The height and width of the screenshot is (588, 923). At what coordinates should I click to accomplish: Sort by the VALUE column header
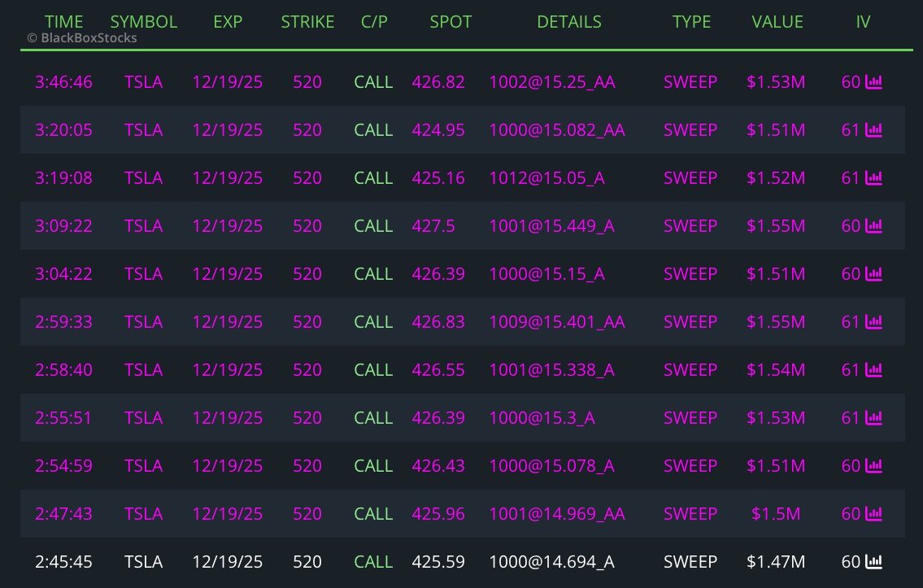[x=777, y=22]
